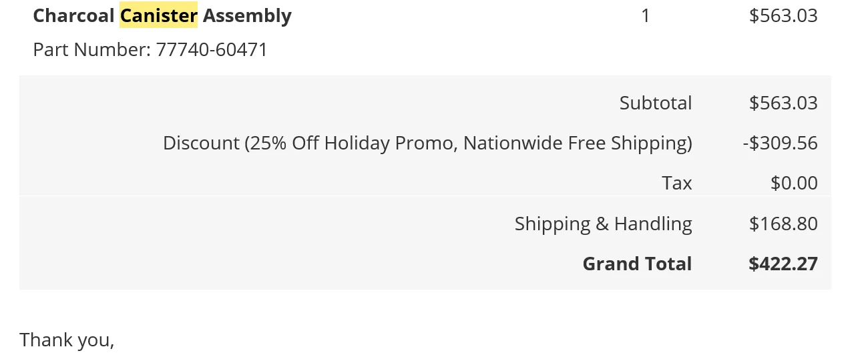Click the word Charcoal in product title

click(73, 15)
